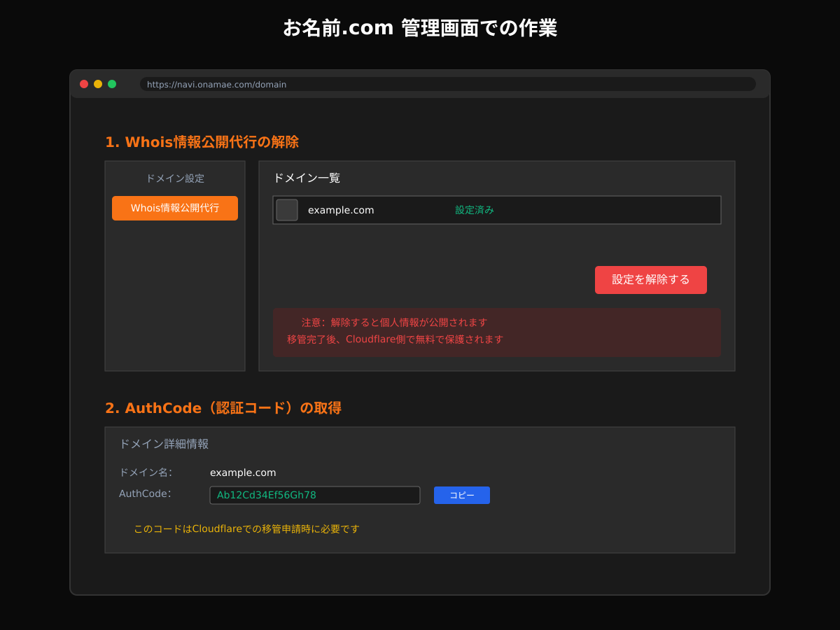840x630 pixels.
Task: Click the お名前.com 管理画面での作業 title
Action: tap(420, 28)
